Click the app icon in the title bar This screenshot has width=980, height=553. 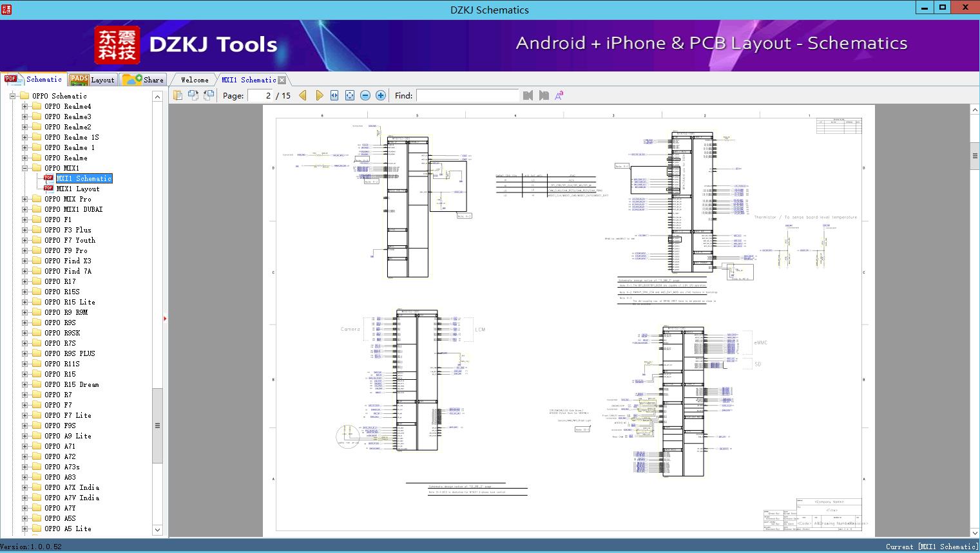[x=6, y=9]
